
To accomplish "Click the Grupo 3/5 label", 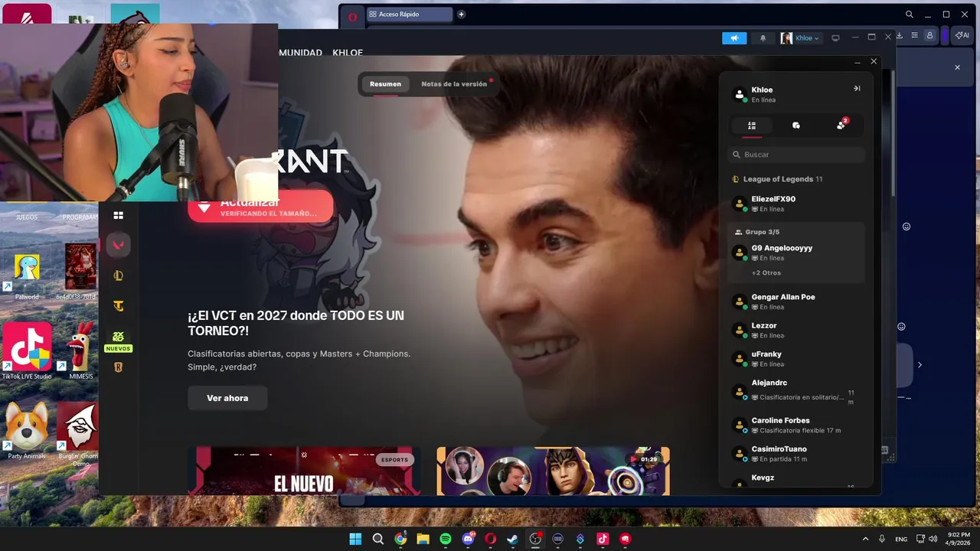I will coord(763,232).
